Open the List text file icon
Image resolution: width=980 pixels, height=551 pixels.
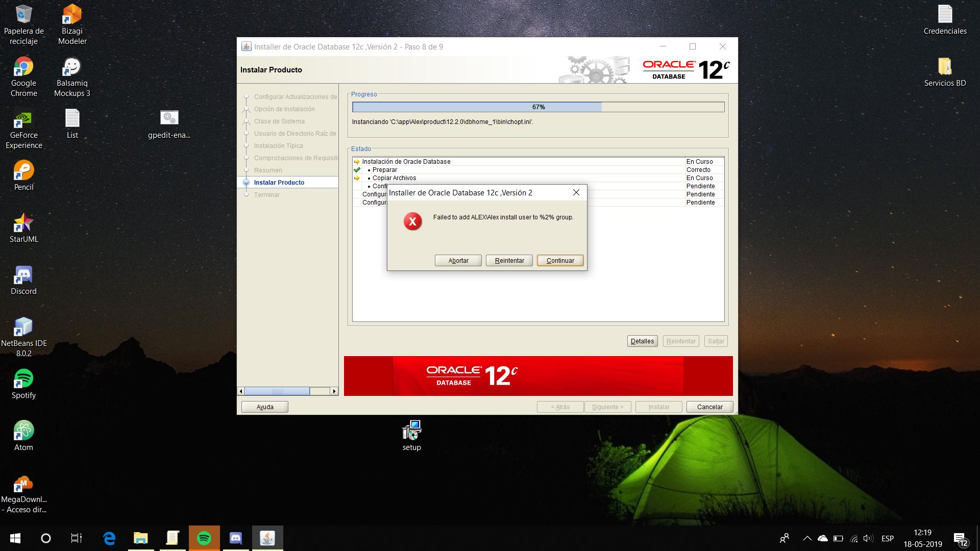point(72,123)
